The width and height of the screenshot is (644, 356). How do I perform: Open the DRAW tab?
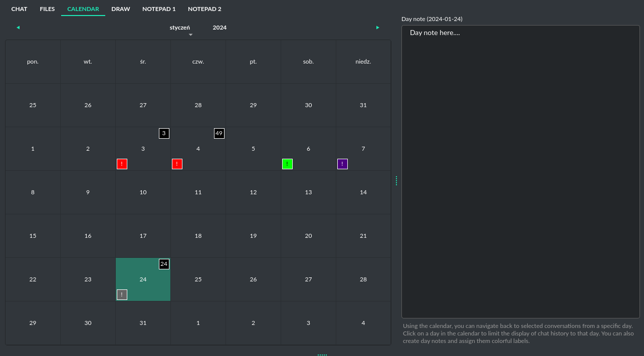tap(121, 9)
